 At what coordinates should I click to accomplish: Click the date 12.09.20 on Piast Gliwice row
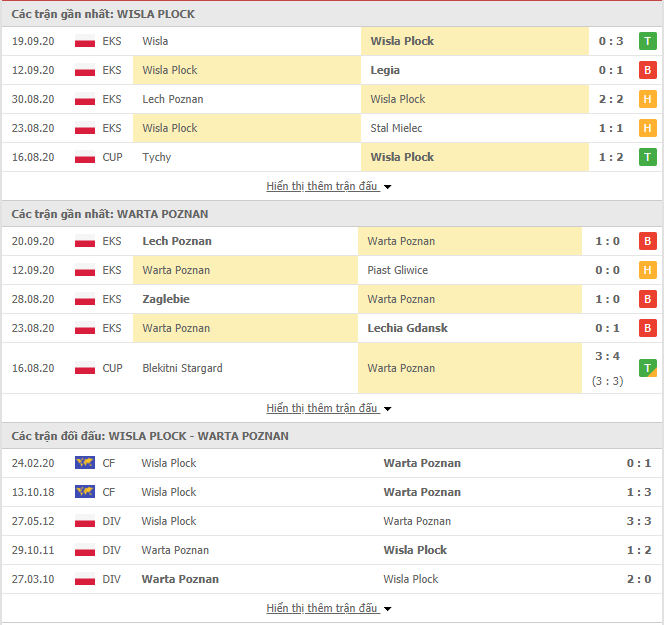(x=33, y=270)
